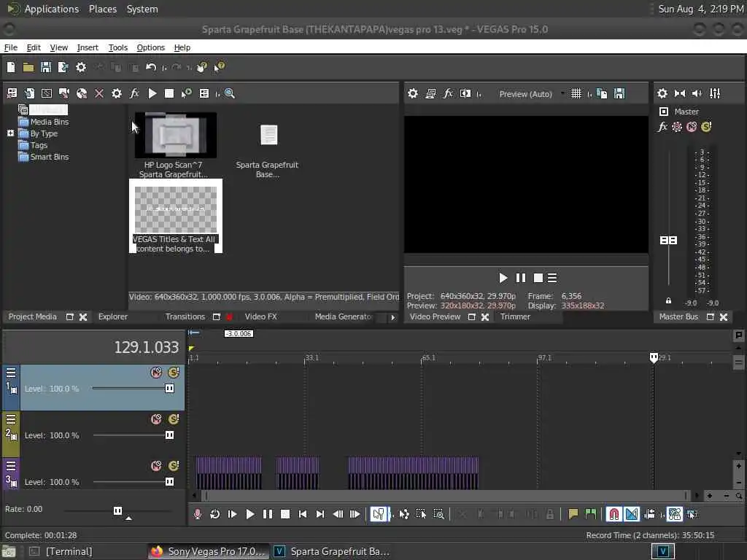747x560 pixels.
Task: Switch to the Explorer tab
Action: [x=113, y=316]
